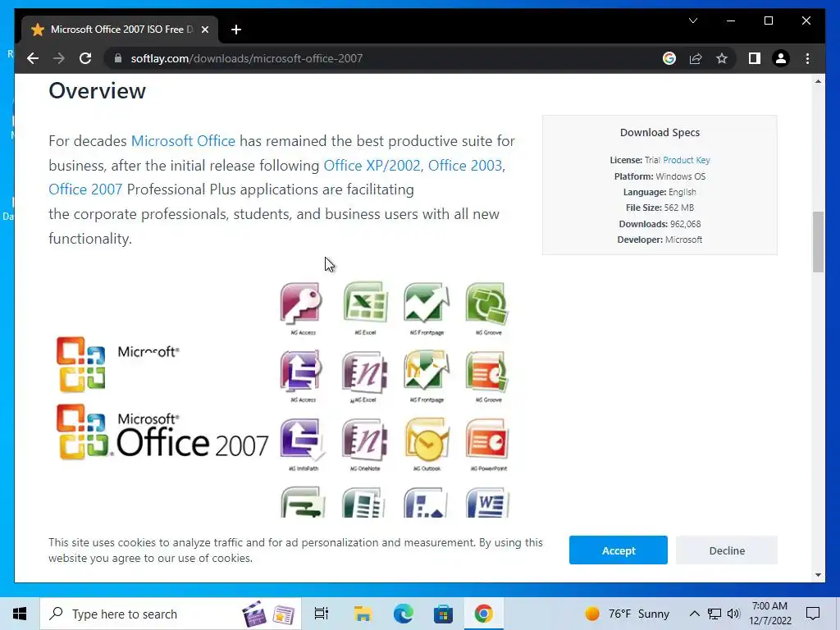View site lock information
Screen dimensions: 840x630
click(118, 58)
